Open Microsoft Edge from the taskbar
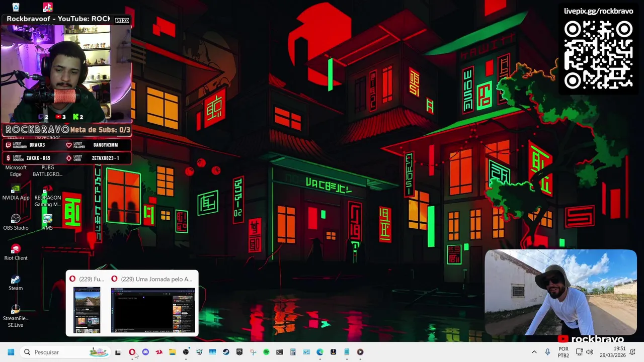644x362 pixels. (320, 352)
